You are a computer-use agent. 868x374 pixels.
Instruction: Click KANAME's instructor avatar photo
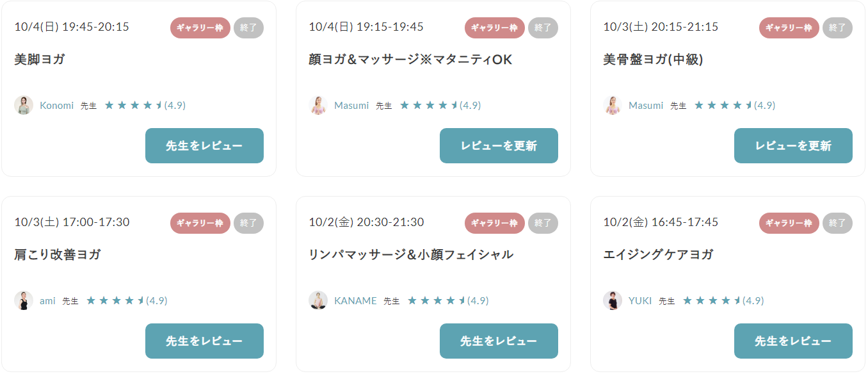pyautogui.click(x=318, y=300)
